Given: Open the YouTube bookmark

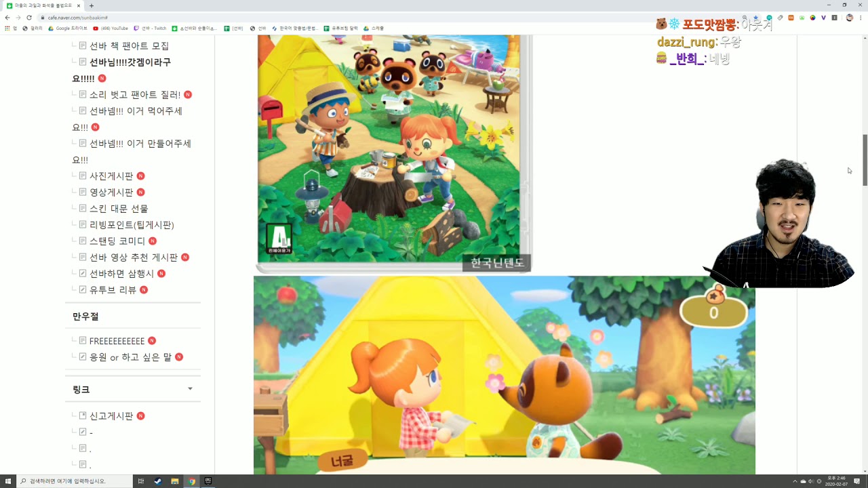Looking at the screenshot, I should point(111,28).
